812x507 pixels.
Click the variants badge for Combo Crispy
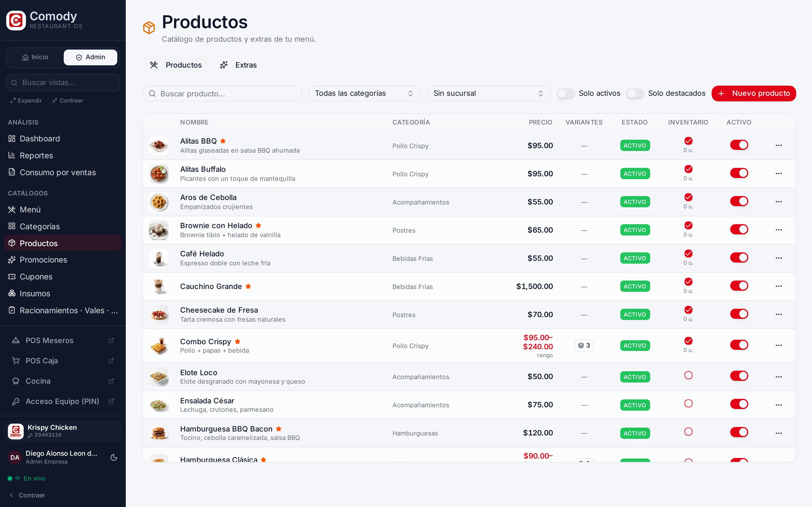[x=584, y=345]
